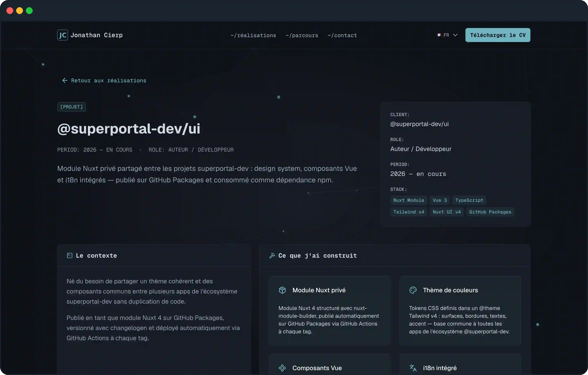Screen dimensions: 588x375
Task: Click the Composants Vue card title
Action: [x=317, y=368]
